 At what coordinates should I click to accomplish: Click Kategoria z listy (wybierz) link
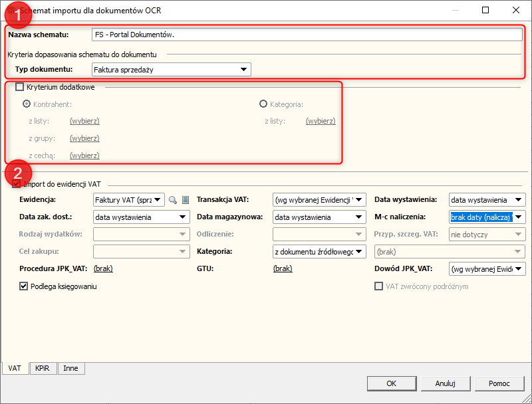[321, 121]
